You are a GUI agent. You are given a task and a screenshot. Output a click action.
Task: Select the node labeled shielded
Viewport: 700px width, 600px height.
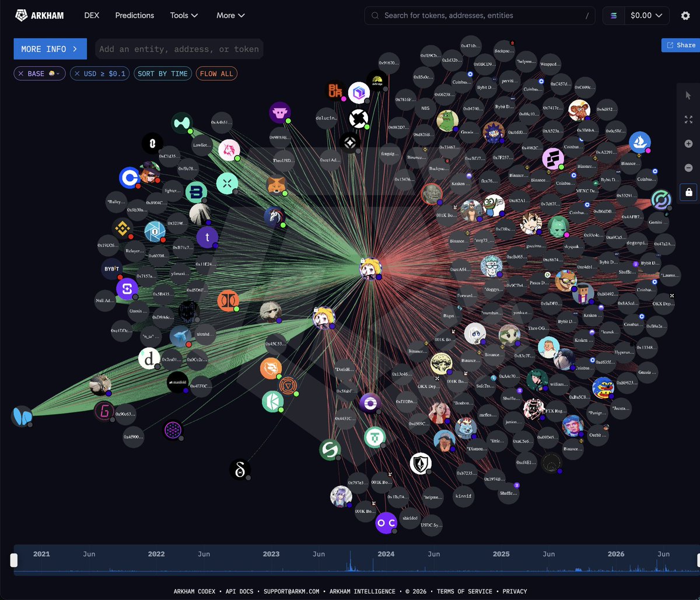tap(410, 518)
